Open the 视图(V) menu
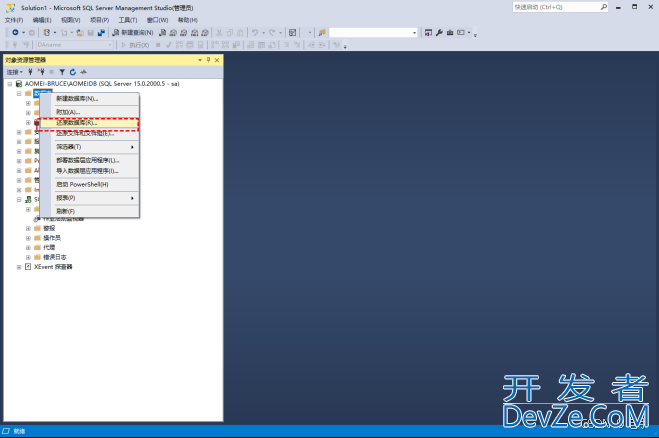659x438 pixels. click(71, 20)
